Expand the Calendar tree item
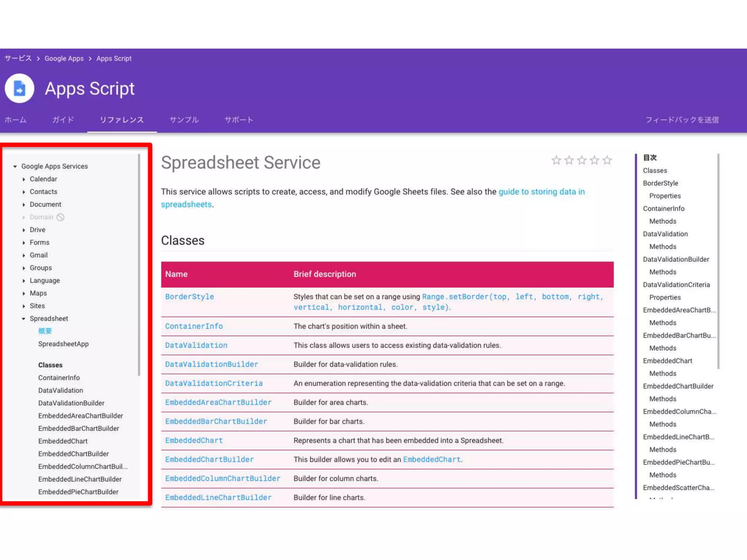Viewport: 747px width, 560px height. pyautogui.click(x=24, y=179)
